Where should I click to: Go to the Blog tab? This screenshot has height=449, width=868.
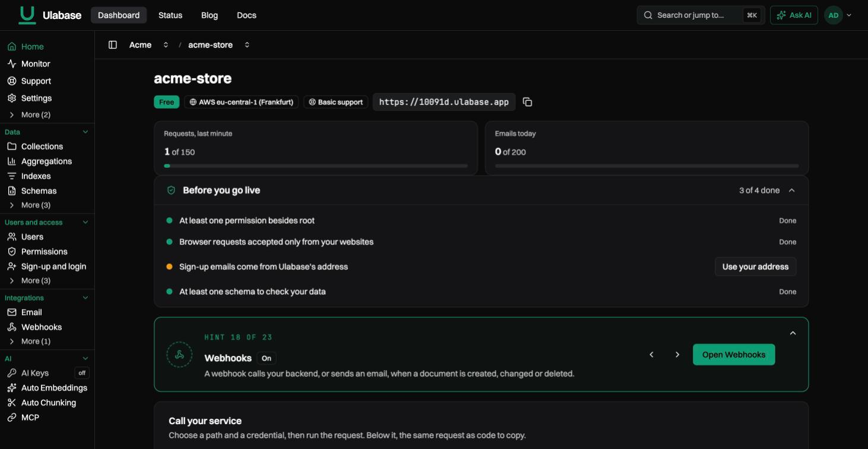(x=210, y=15)
